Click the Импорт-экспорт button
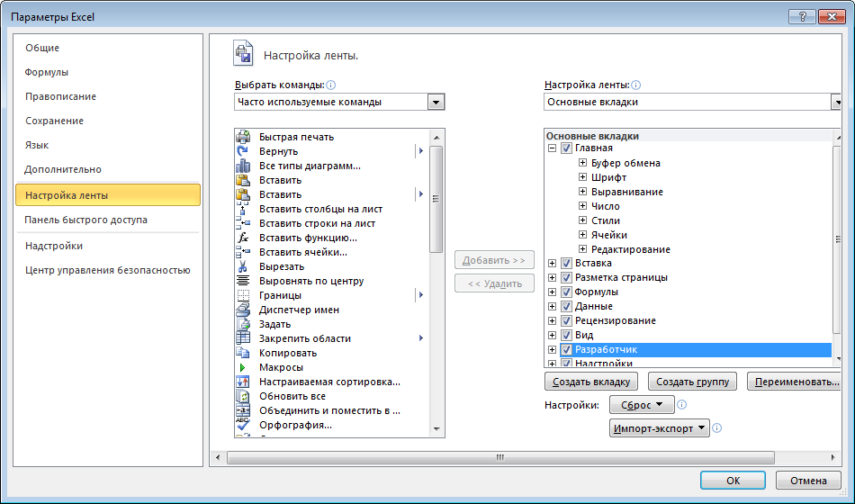The height and width of the screenshot is (504, 855). [x=659, y=428]
